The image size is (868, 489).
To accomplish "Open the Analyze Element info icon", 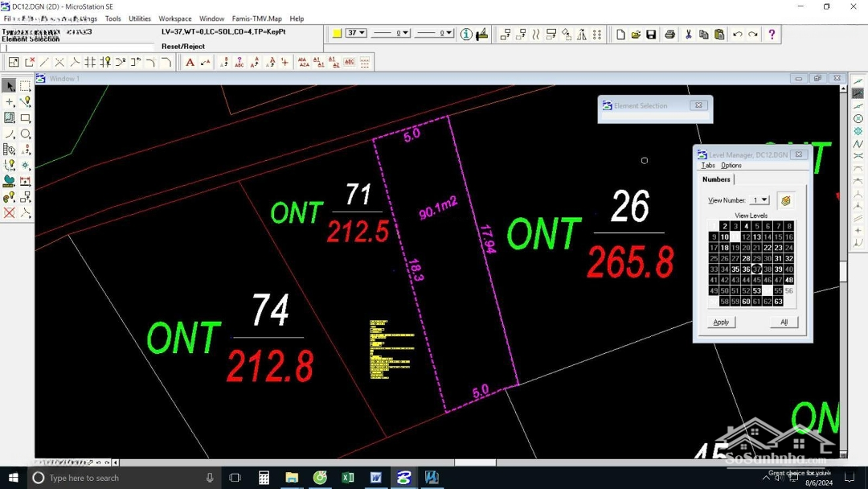I will pyautogui.click(x=466, y=35).
